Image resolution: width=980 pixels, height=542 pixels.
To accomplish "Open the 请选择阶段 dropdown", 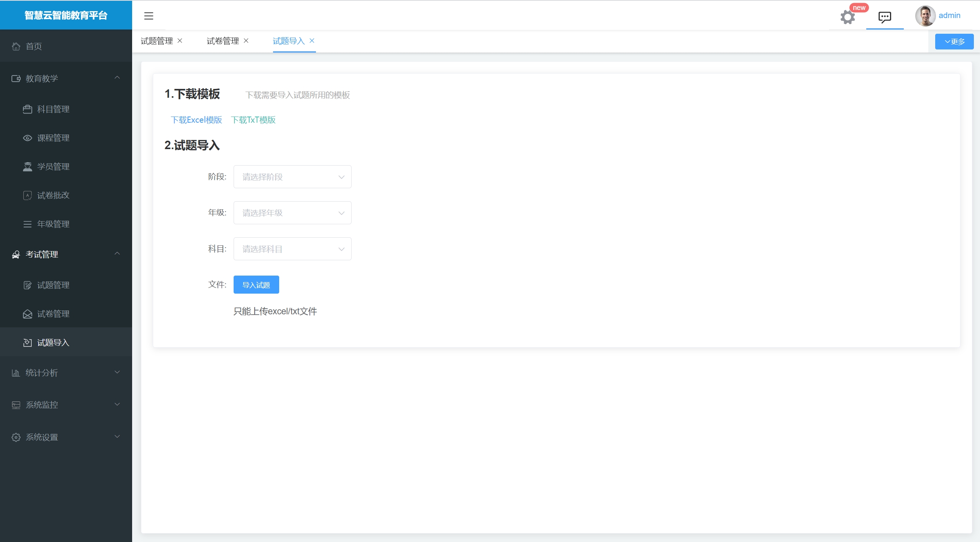I will [x=292, y=177].
